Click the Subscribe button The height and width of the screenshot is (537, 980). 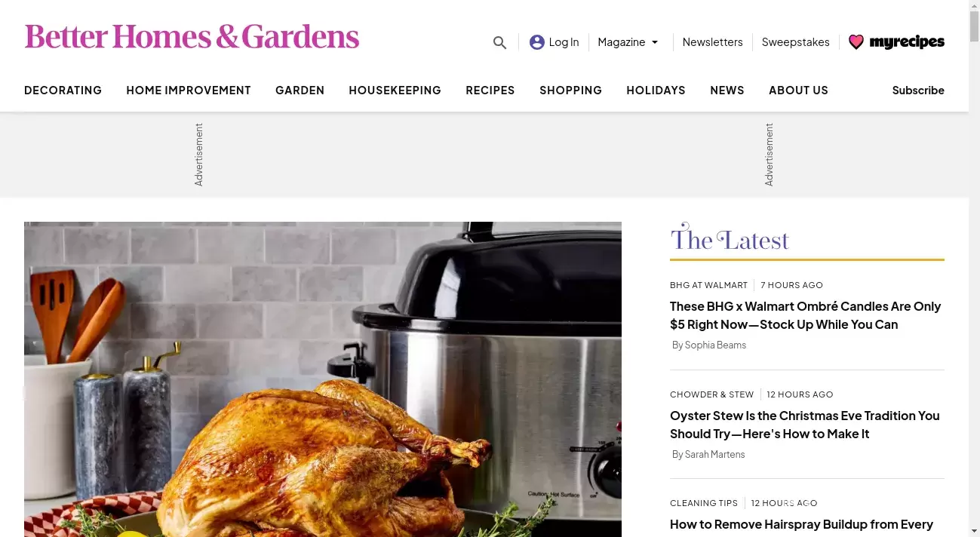(918, 91)
